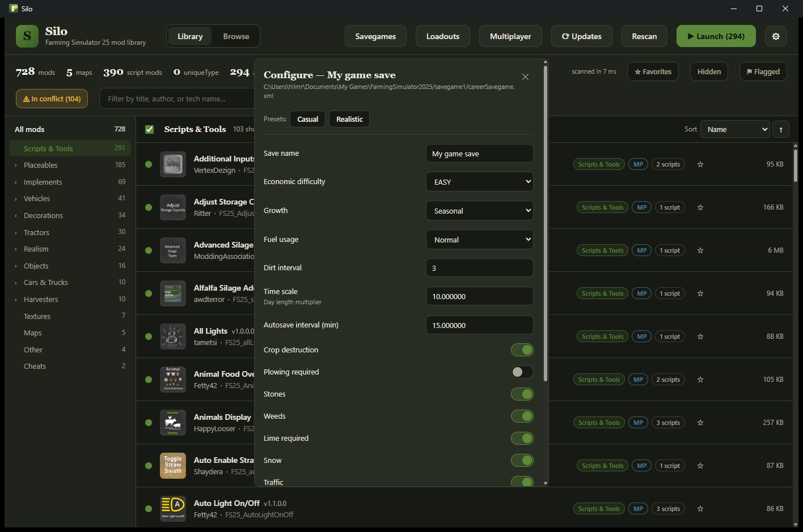Expand the Placeables category
The height and width of the screenshot is (532, 803).
[16, 165]
